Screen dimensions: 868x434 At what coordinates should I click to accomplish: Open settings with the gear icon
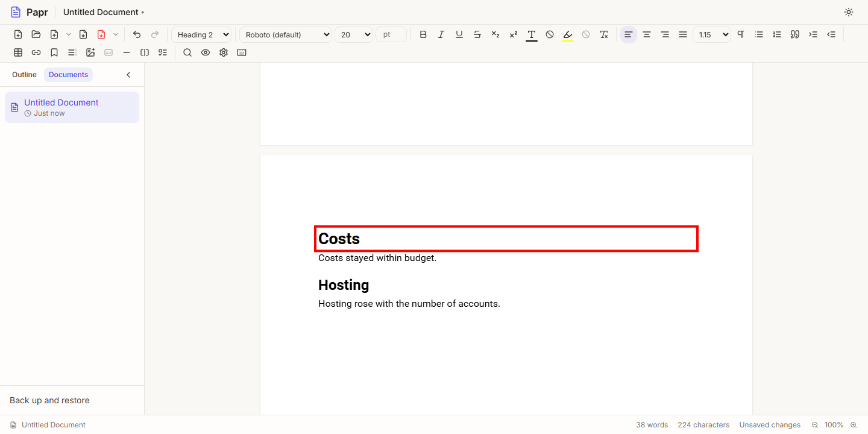(x=224, y=52)
